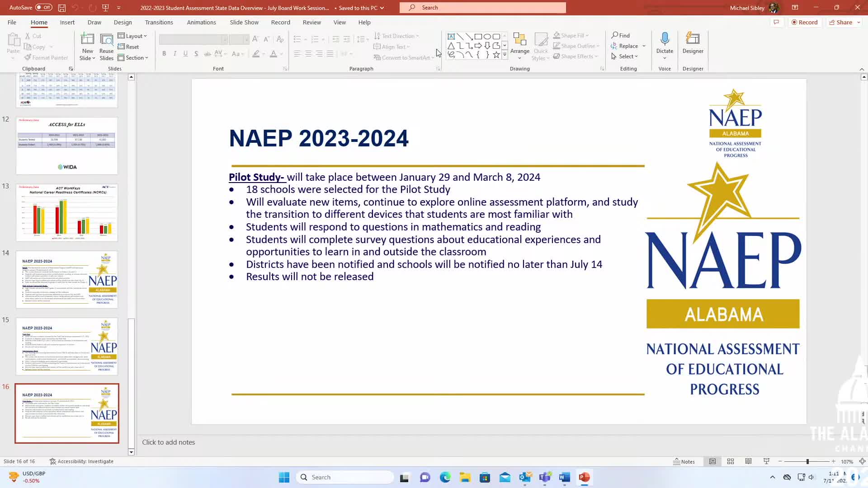The image size is (868, 488).
Task: Click Decrease Font Size icon
Action: (267, 39)
